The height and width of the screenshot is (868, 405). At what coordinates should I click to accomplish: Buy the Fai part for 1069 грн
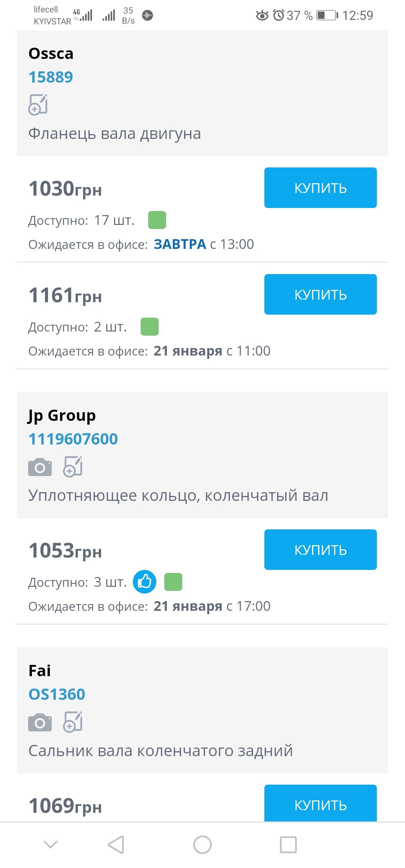[x=320, y=803]
